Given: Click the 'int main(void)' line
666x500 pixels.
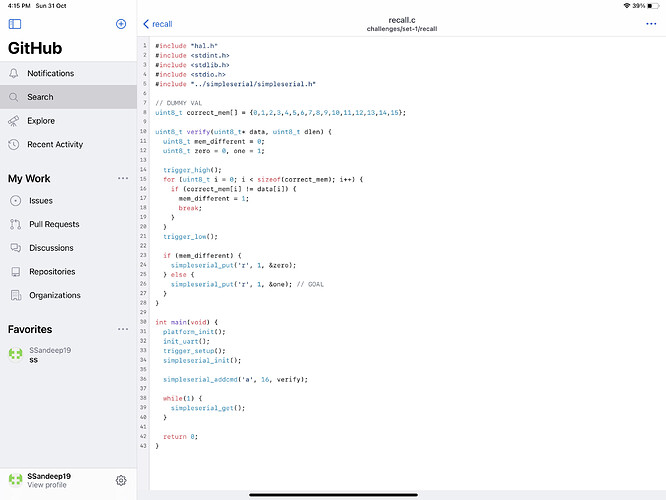Looking at the screenshot, I should [186, 322].
